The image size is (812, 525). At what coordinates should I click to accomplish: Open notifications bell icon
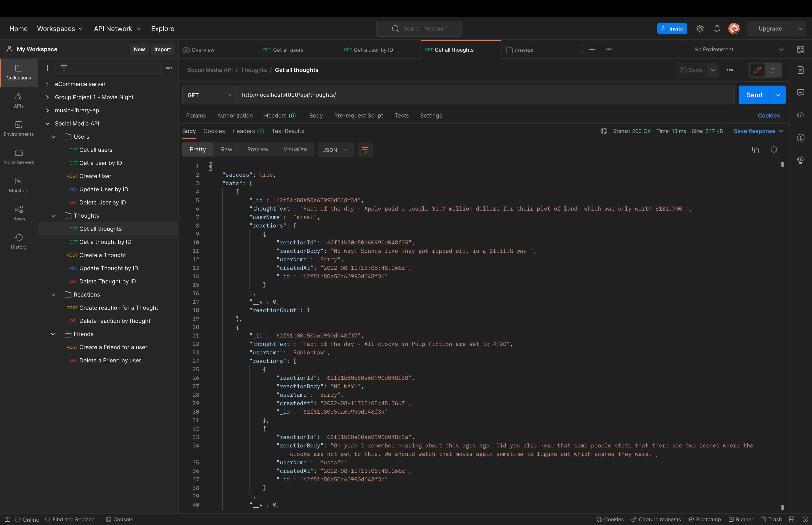717,29
